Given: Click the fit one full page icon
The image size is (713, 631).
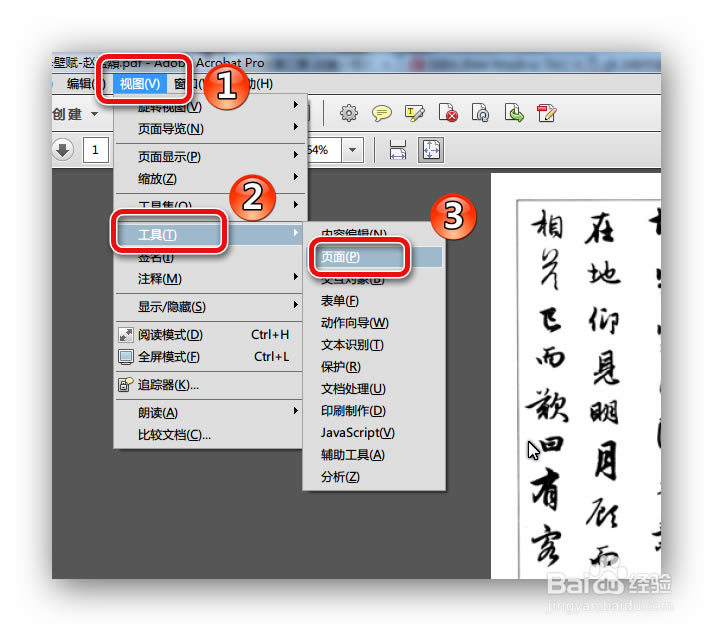Looking at the screenshot, I should click(431, 150).
